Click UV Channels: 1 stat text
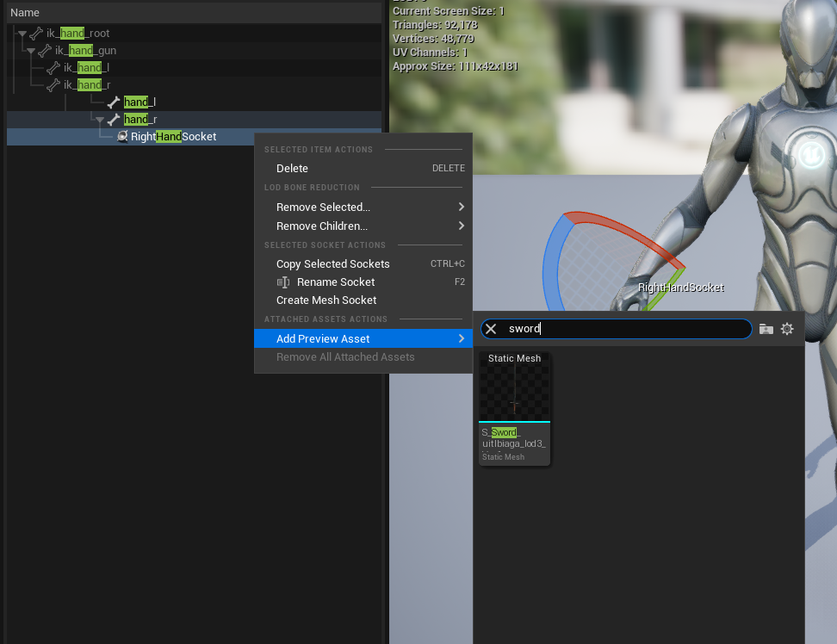 [x=430, y=53]
